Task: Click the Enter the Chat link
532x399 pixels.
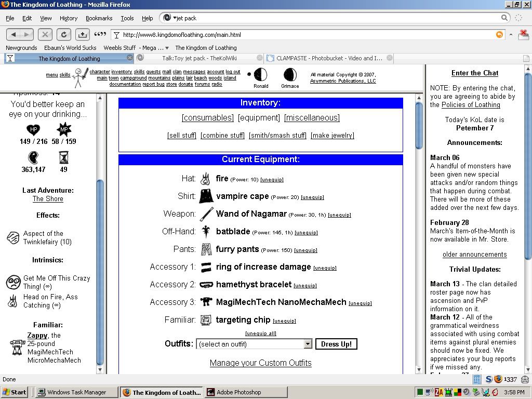Action: 475,73
